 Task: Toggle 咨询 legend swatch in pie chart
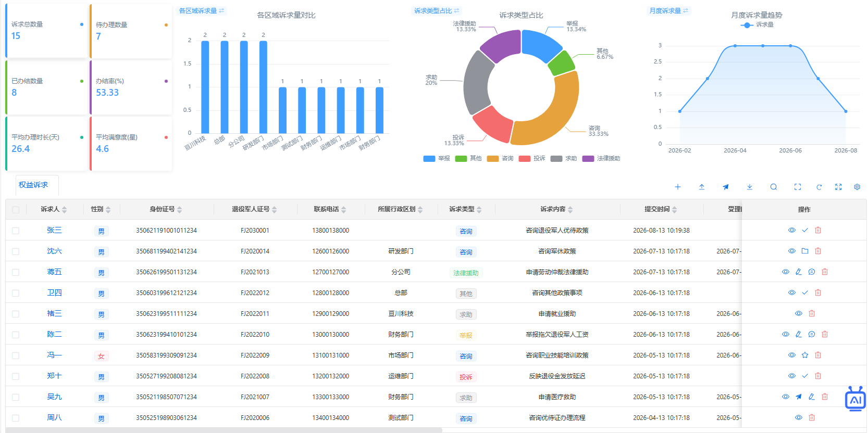[493, 159]
